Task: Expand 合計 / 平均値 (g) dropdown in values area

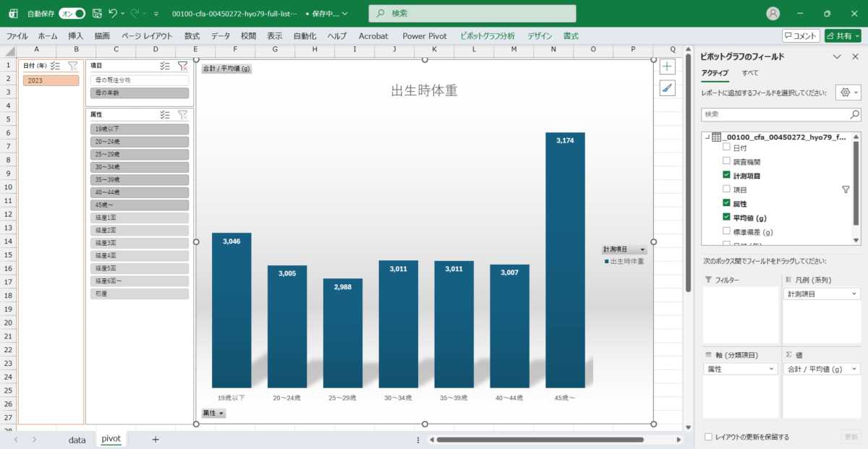Action: pyautogui.click(x=855, y=369)
